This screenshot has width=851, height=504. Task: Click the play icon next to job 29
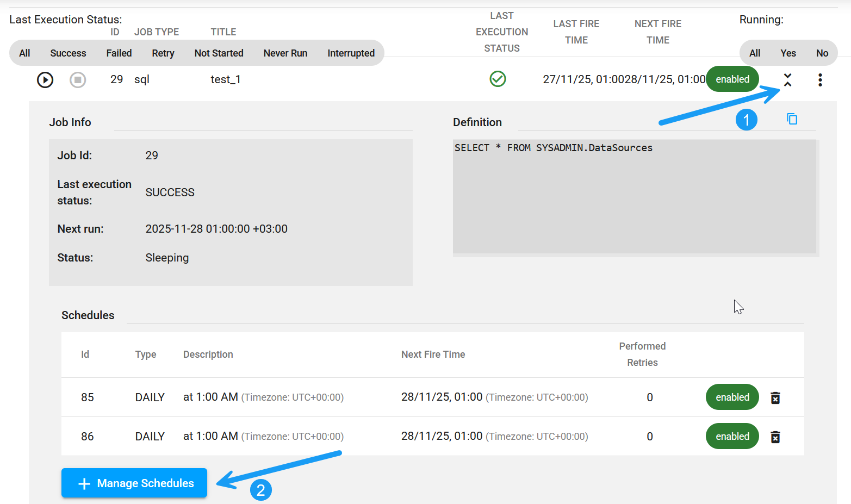45,79
